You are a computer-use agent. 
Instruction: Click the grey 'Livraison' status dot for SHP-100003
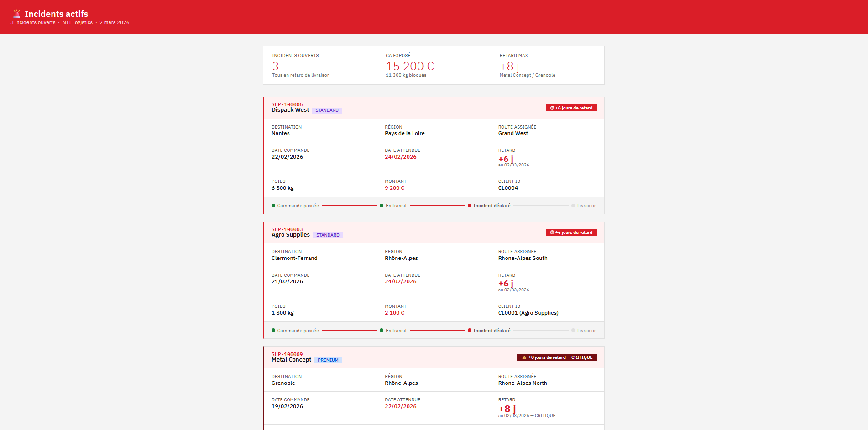573,330
